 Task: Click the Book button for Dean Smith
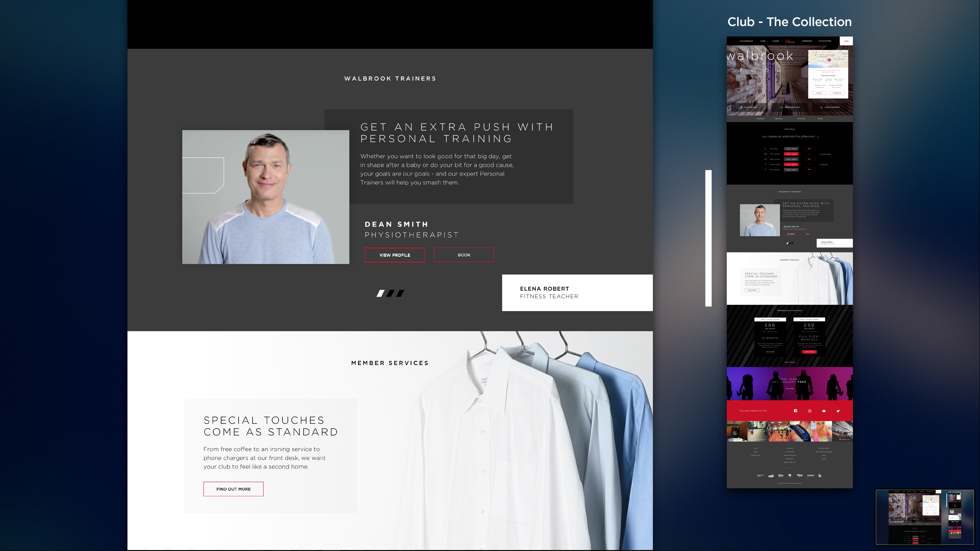tap(464, 255)
